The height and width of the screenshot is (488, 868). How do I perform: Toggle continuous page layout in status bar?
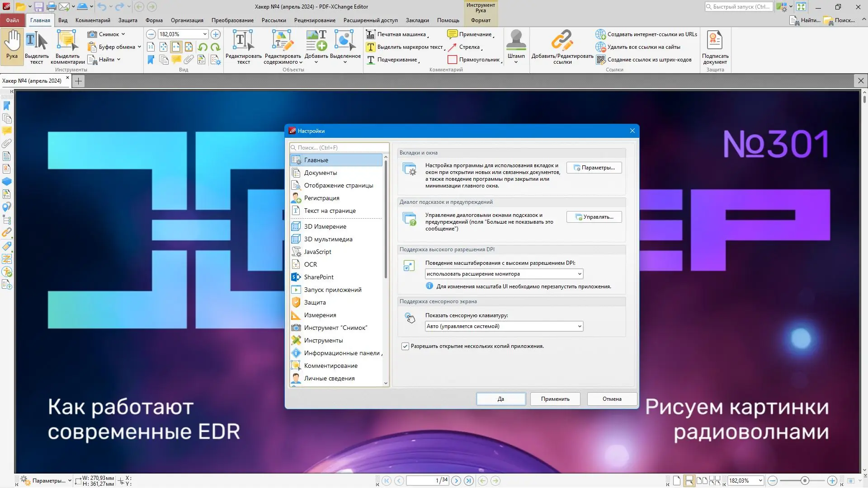[689, 481]
